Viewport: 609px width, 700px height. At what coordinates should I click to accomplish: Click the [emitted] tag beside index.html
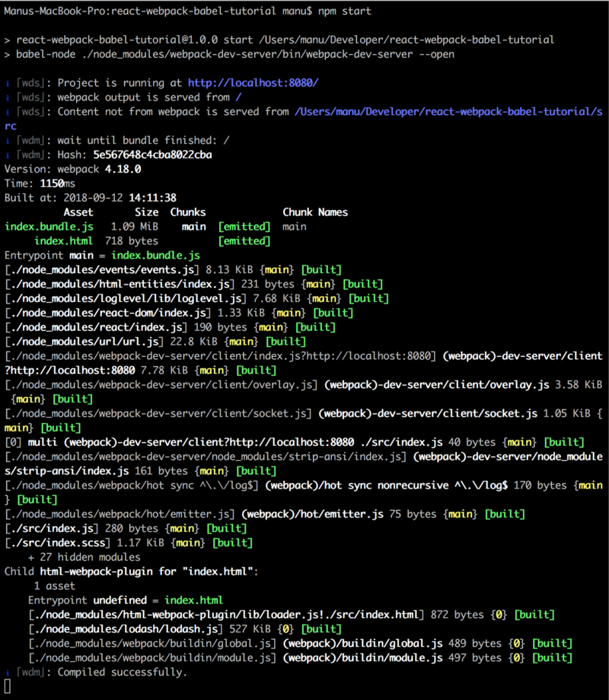tap(244, 241)
